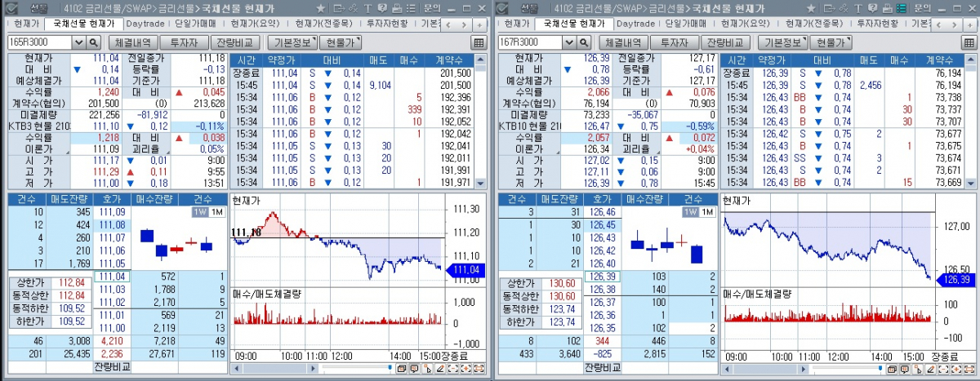
Task: Click 투자자 button in left window
Action: 183,42
